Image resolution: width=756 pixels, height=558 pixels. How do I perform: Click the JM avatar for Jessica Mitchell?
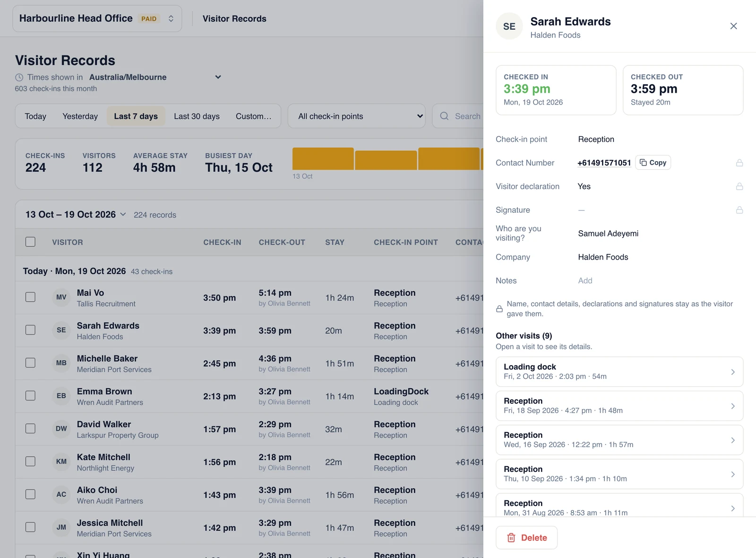(61, 527)
